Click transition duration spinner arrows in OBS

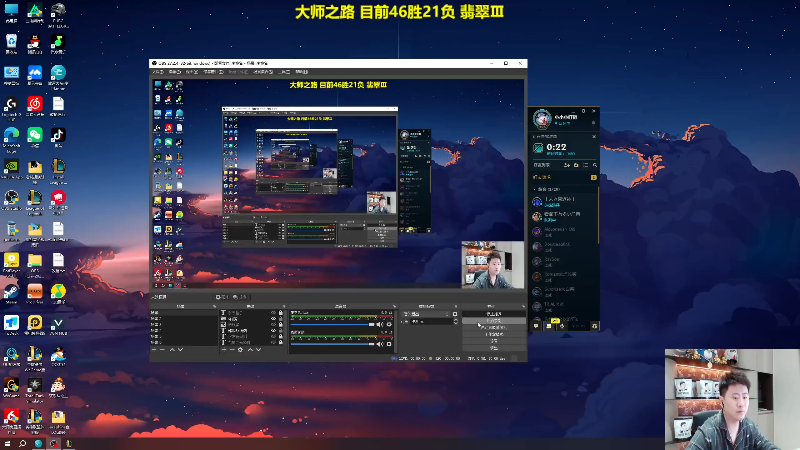tap(456, 321)
